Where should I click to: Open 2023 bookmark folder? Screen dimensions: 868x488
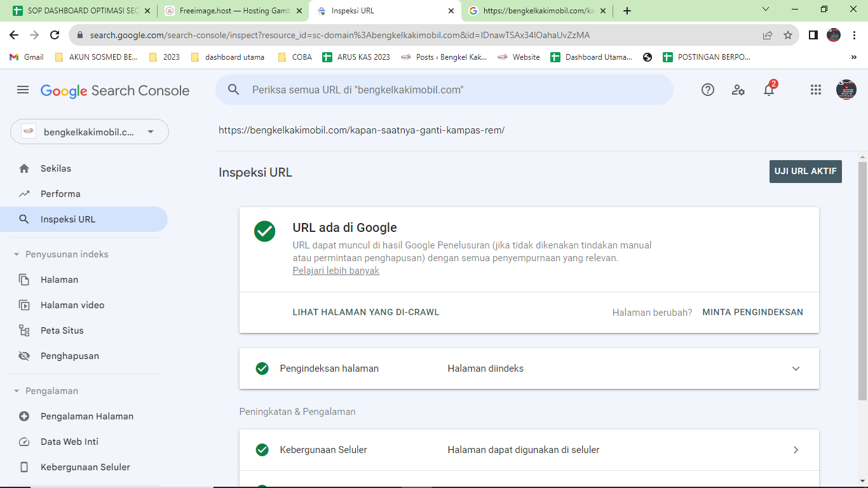coord(164,57)
